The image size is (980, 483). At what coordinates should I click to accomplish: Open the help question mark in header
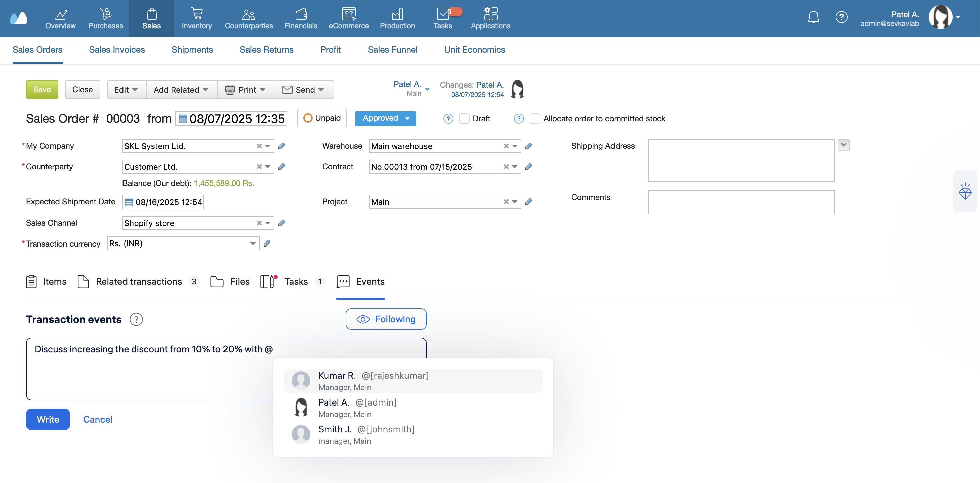(841, 17)
